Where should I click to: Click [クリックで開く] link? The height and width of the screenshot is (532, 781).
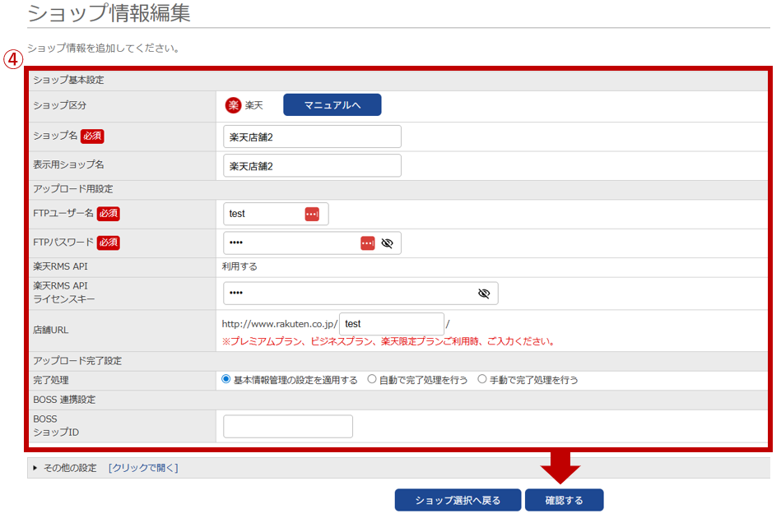click(x=143, y=468)
